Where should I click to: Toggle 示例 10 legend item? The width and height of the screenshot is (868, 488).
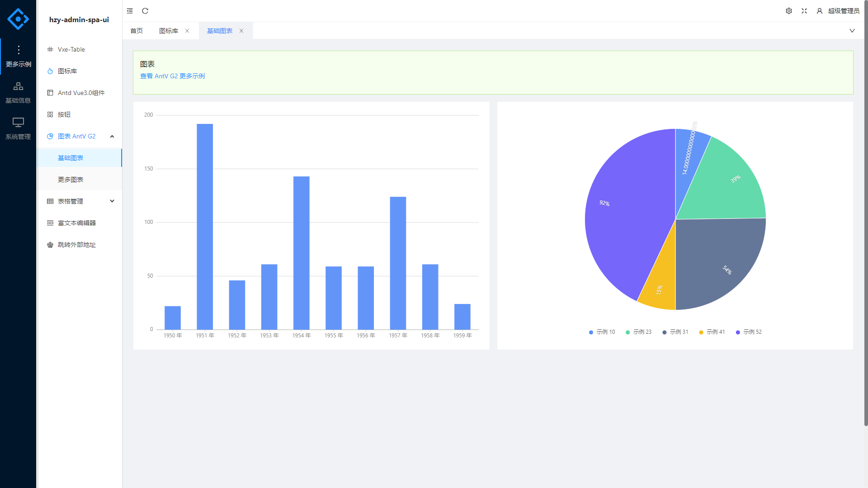point(602,332)
